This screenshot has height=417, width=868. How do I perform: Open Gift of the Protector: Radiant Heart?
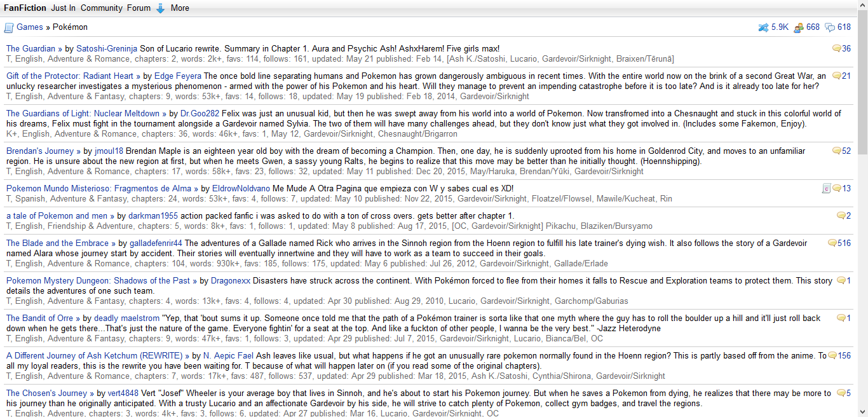coord(74,76)
